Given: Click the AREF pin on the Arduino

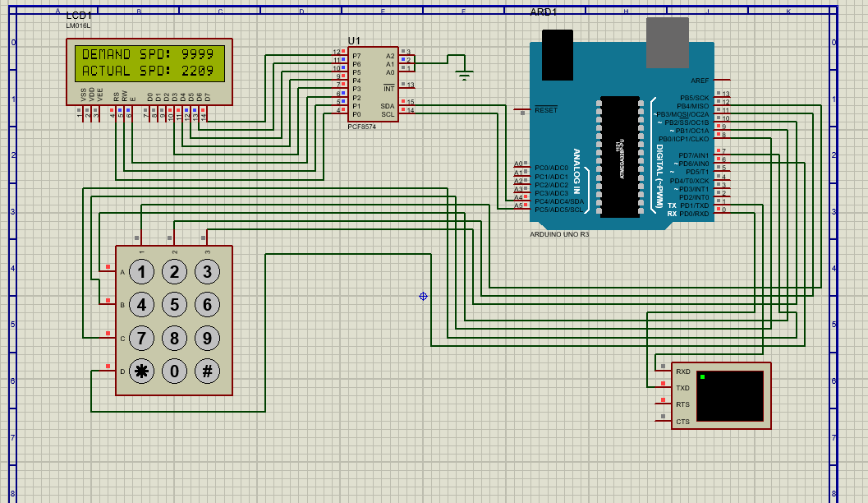Looking at the screenshot, I should [x=723, y=79].
